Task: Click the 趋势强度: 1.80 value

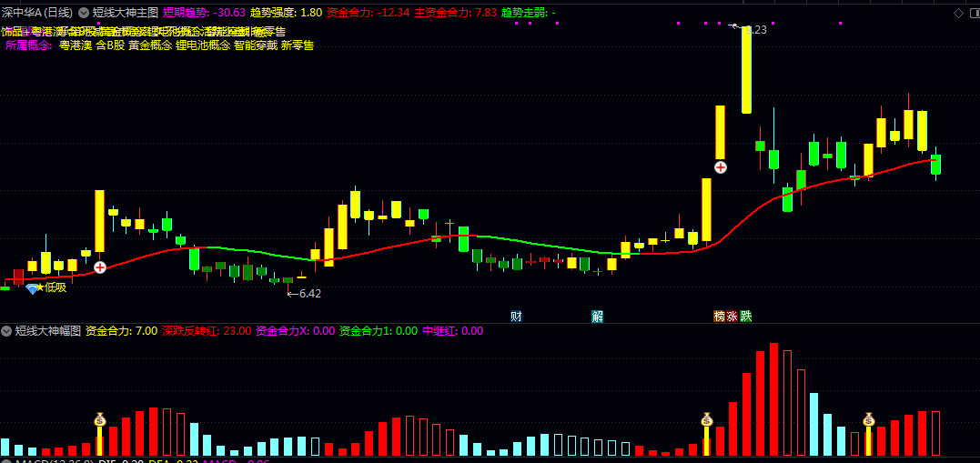Action: click(287, 13)
